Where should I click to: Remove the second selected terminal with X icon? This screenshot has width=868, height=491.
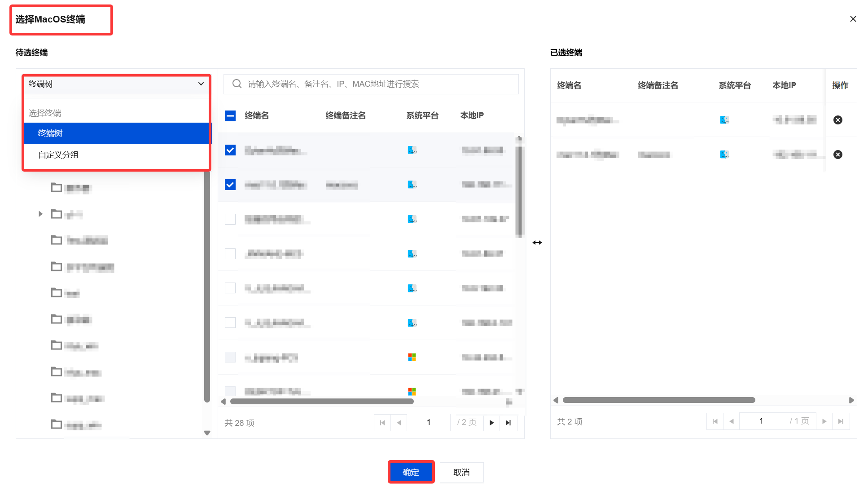[x=837, y=155]
